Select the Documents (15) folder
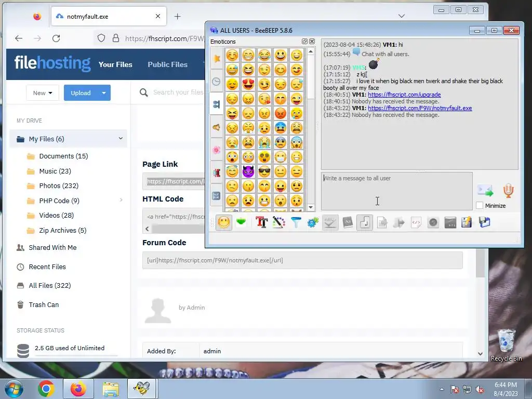The width and height of the screenshot is (532, 399). pyautogui.click(x=63, y=156)
